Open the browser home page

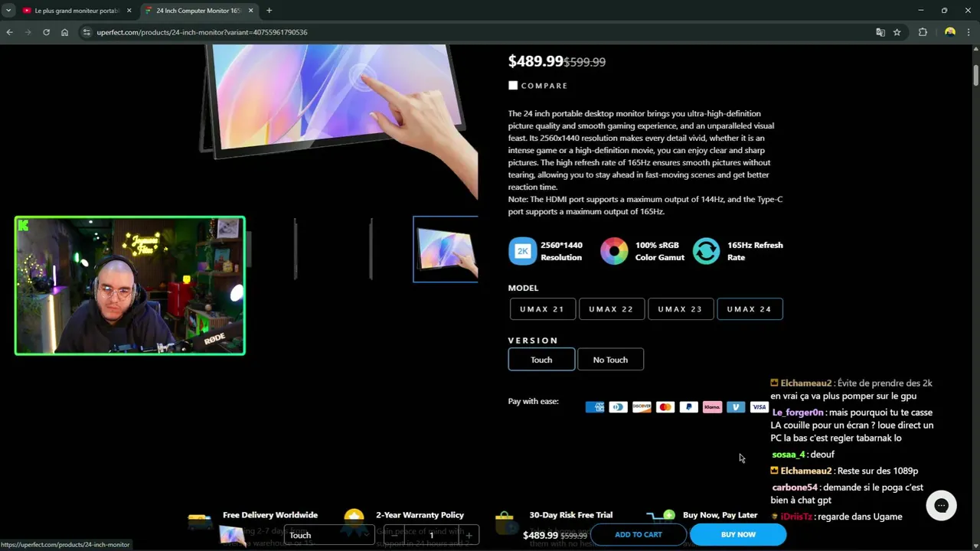coord(64,32)
